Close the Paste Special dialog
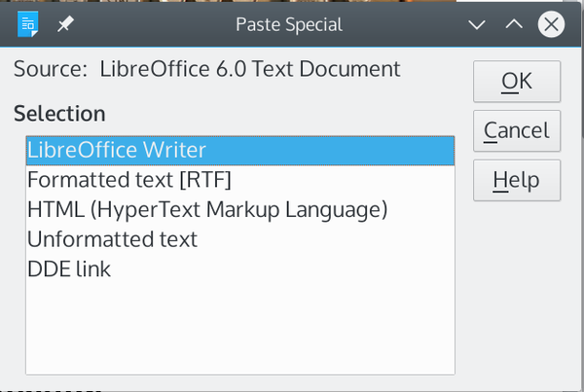 (x=553, y=24)
